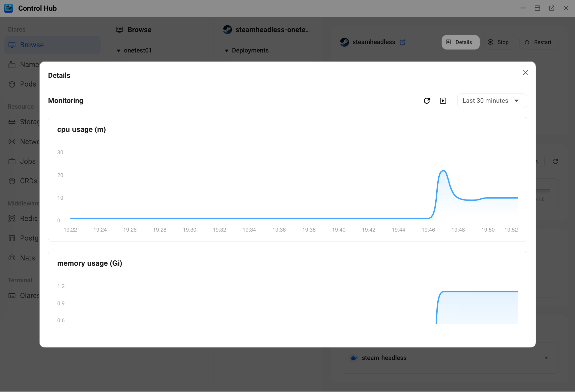The image size is (575, 392).
Task: Open the Olares terminal section
Action: [x=12, y=296]
